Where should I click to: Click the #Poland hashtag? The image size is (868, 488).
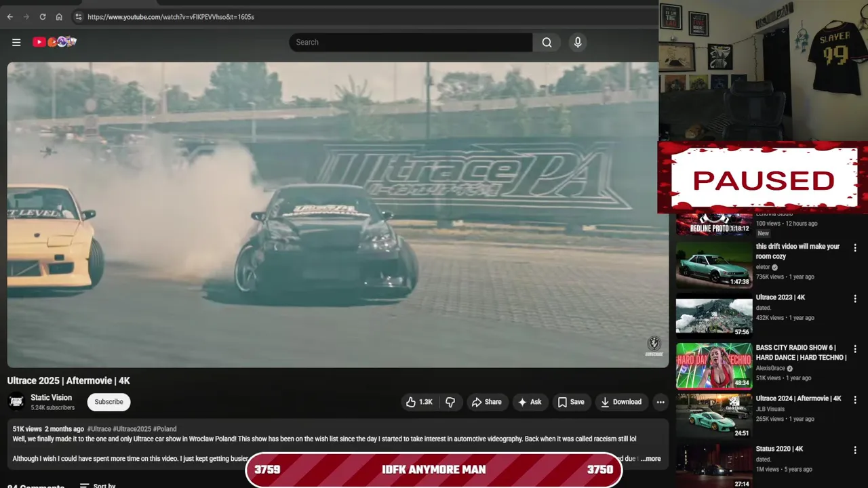pos(165,429)
